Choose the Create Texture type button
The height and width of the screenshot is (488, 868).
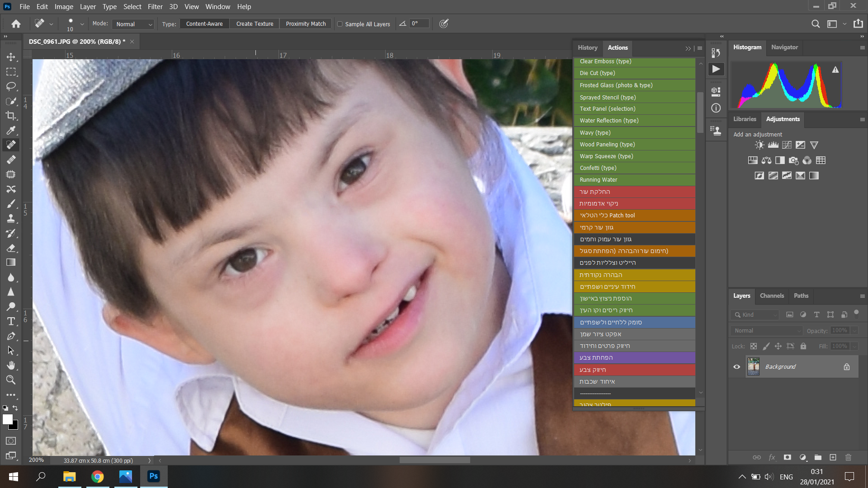[x=255, y=24]
